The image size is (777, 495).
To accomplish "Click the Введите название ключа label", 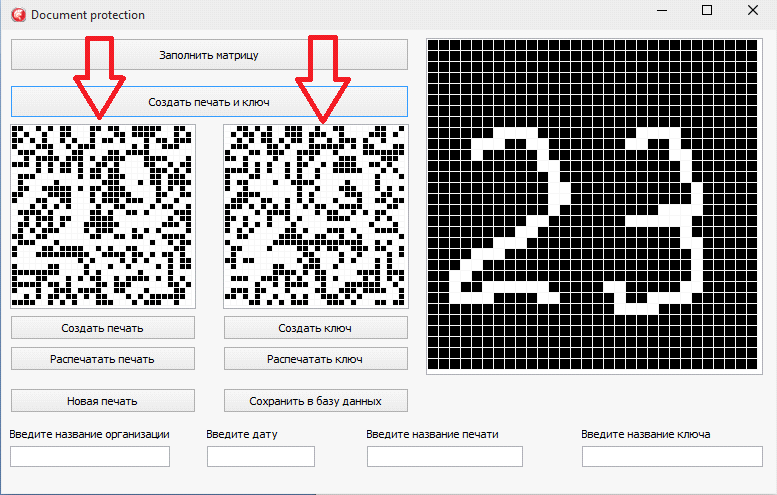I will click(x=646, y=434).
